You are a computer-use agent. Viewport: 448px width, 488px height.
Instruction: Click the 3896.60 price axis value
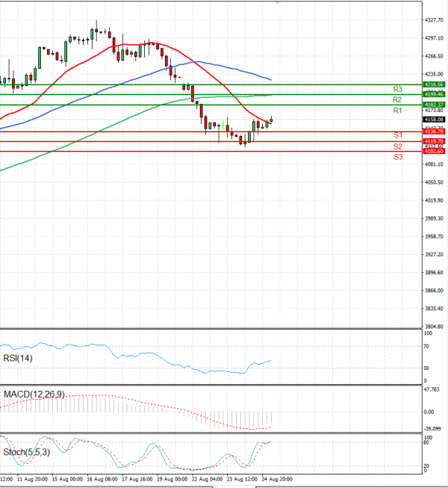[434, 272]
